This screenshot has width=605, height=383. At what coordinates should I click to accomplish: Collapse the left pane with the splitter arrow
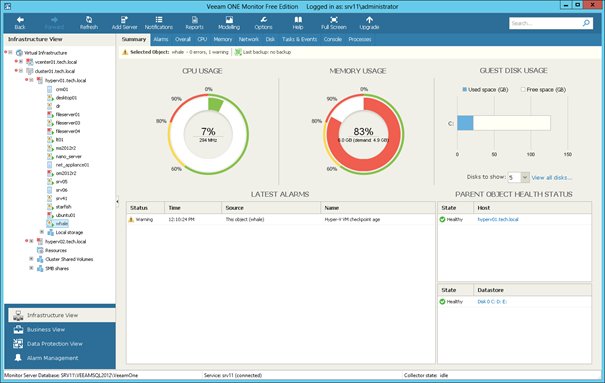[x=117, y=202]
